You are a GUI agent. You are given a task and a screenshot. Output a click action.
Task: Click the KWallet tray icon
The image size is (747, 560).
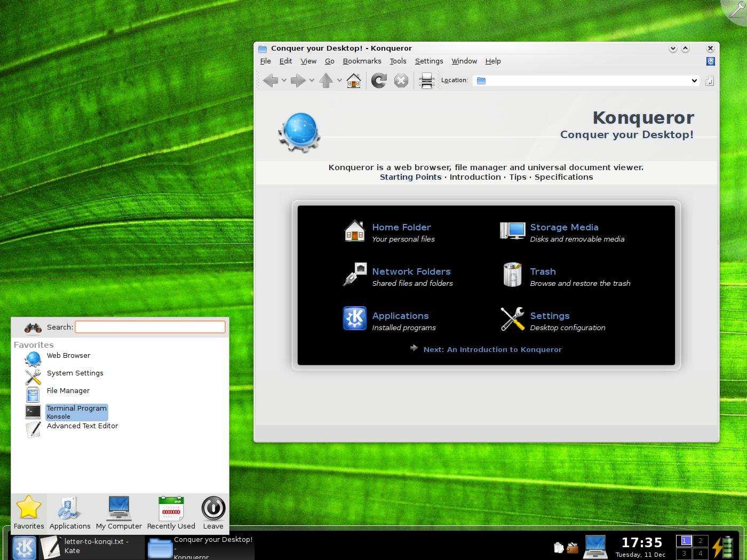(573, 548)
